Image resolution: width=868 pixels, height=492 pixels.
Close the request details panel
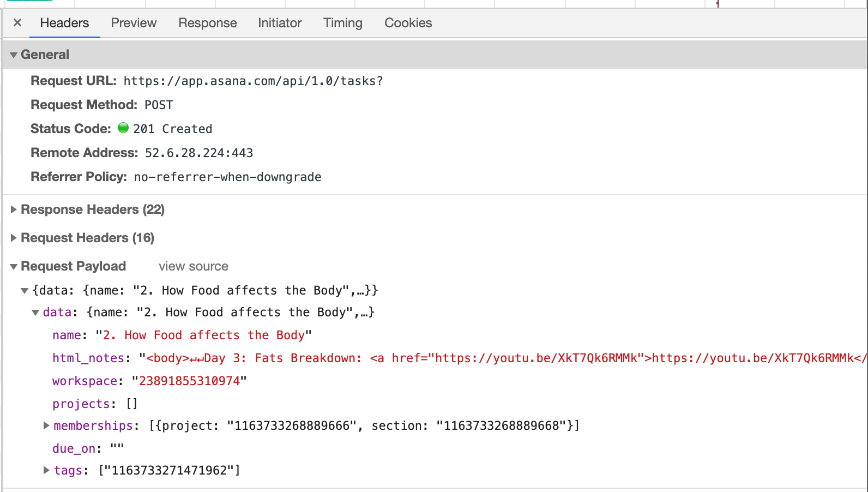[x=17, y=23]
